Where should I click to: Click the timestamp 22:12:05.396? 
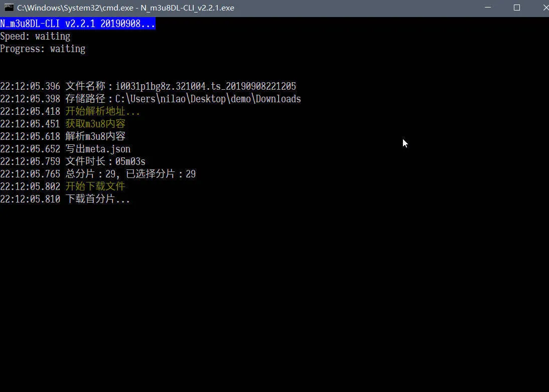tap(30, 86)
